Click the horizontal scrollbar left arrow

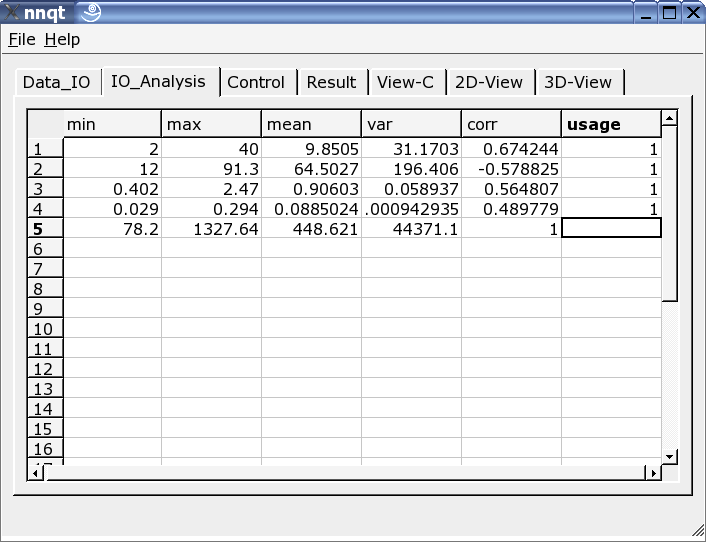pos(37,473)
